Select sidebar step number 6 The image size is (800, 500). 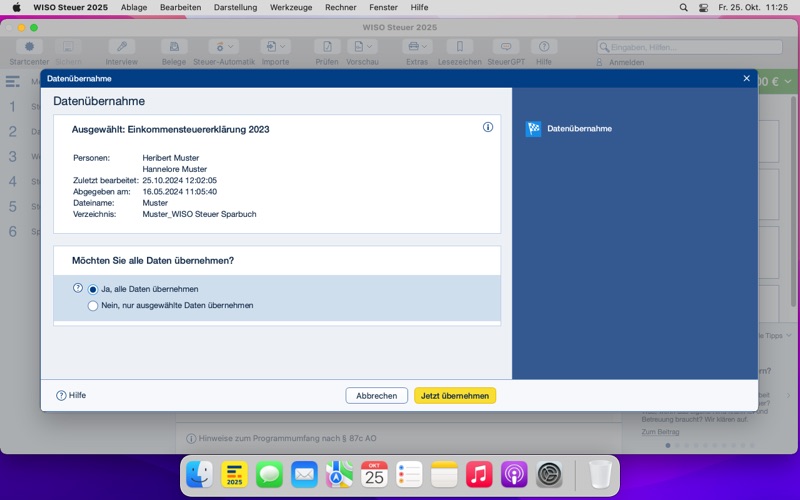(13, 232)
